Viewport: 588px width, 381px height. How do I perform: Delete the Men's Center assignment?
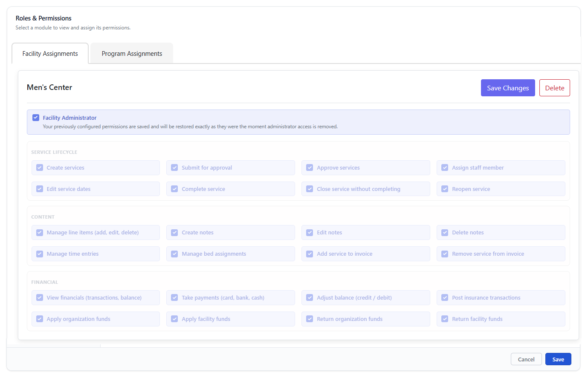coord(554,88)
